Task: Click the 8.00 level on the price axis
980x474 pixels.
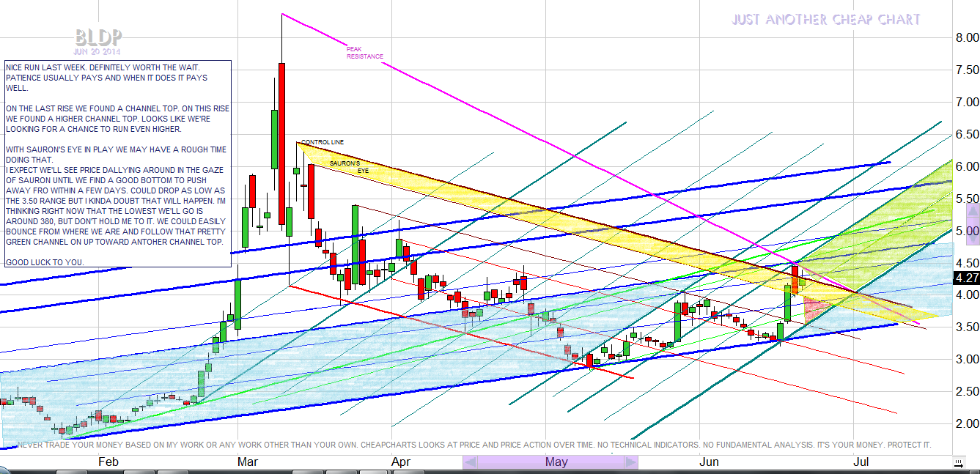Action: (x=961, y=38)
